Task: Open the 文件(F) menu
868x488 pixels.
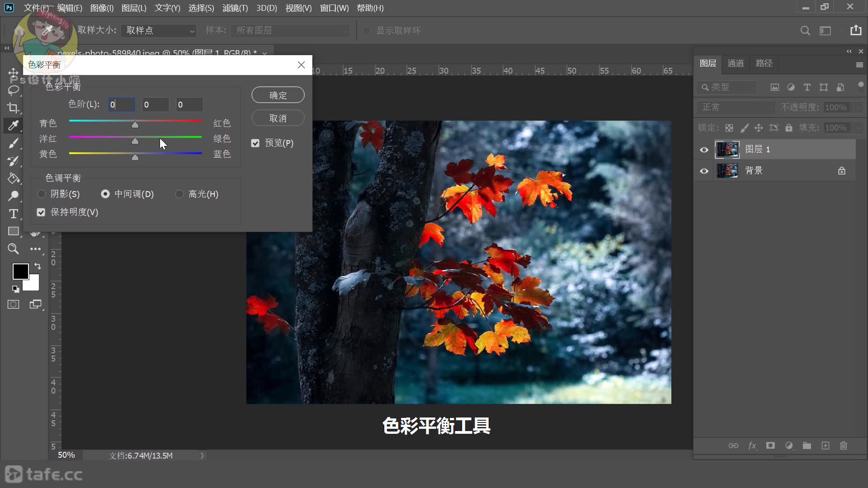Action: (x=36, y=8)
